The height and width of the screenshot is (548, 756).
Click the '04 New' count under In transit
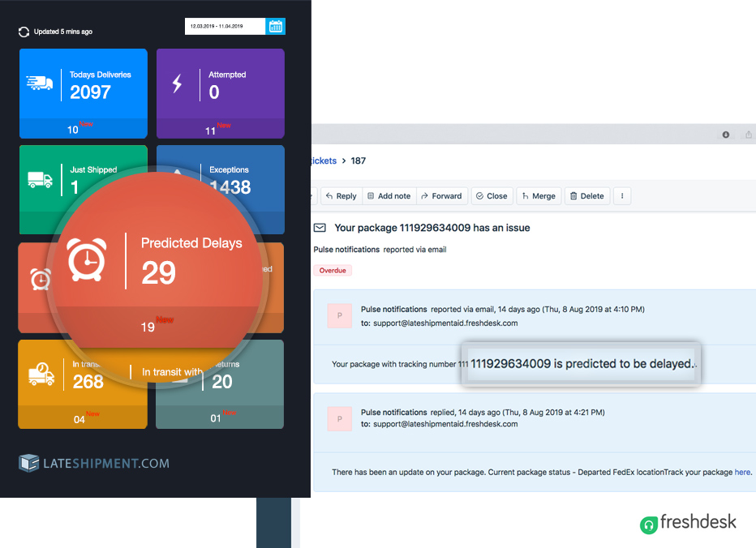coord(86,417)
